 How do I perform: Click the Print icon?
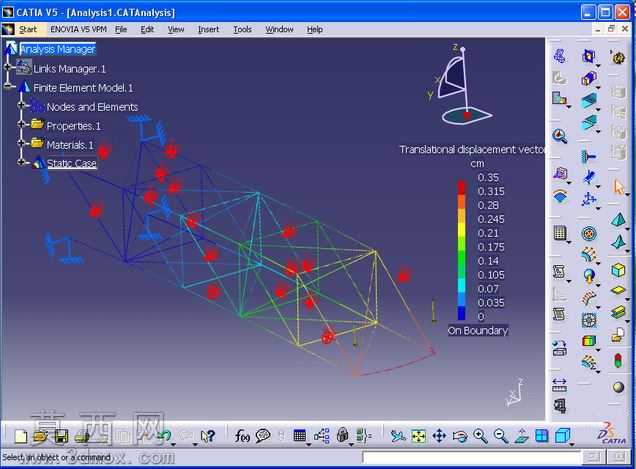[82, 436]
